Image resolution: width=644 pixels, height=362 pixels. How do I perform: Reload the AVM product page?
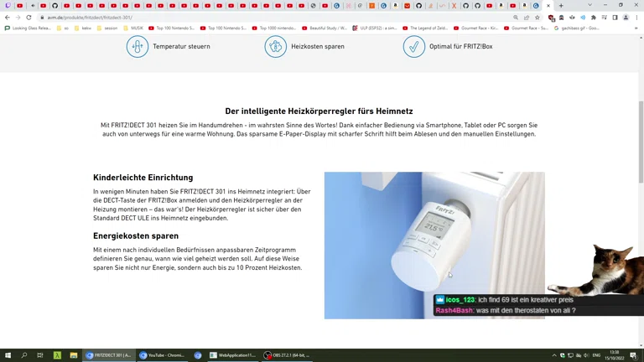point(29,18)
